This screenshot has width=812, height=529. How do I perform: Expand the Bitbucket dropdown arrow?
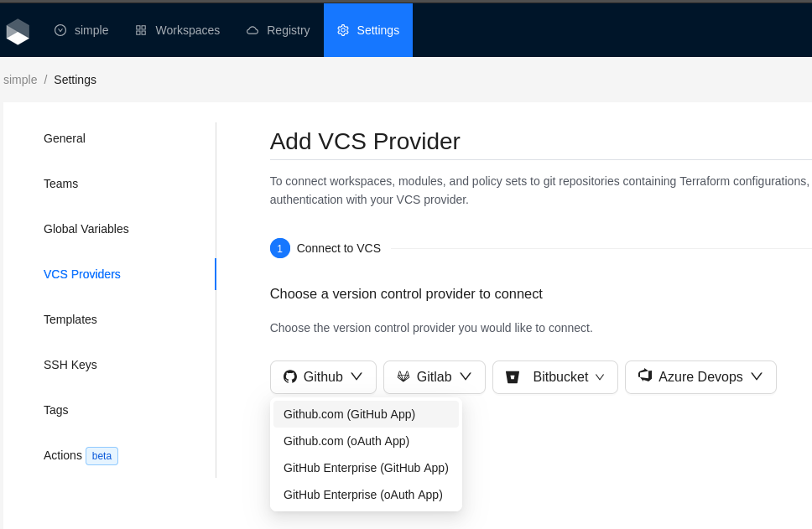point(600,377)
